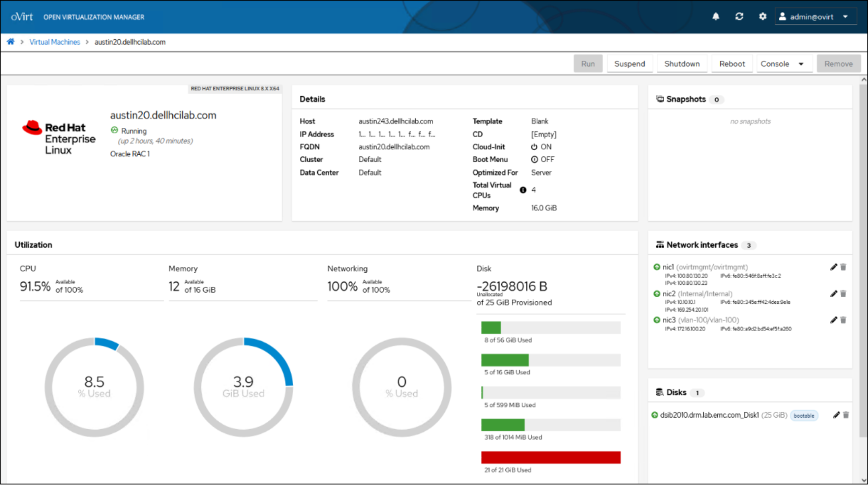Viewport: 868px width, 485px height.
Task: Expand the Console dropdown arrow
Action: point(801,64)
